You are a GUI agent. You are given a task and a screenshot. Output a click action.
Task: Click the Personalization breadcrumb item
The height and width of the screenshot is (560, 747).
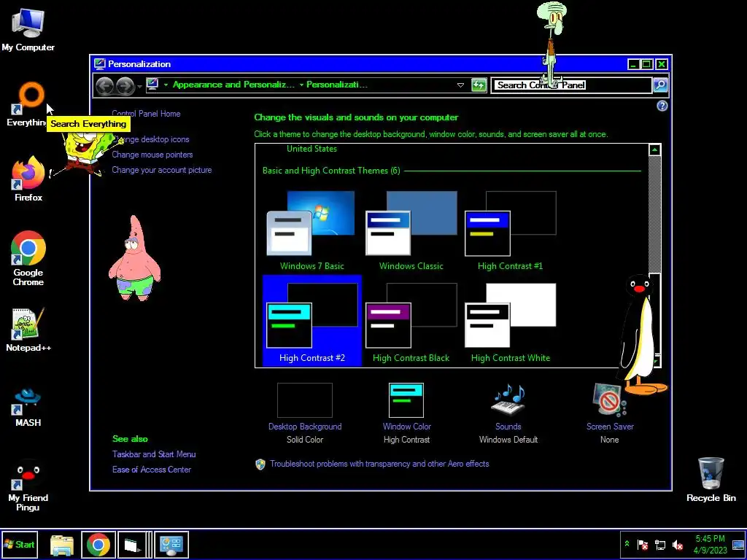point(337,85)
